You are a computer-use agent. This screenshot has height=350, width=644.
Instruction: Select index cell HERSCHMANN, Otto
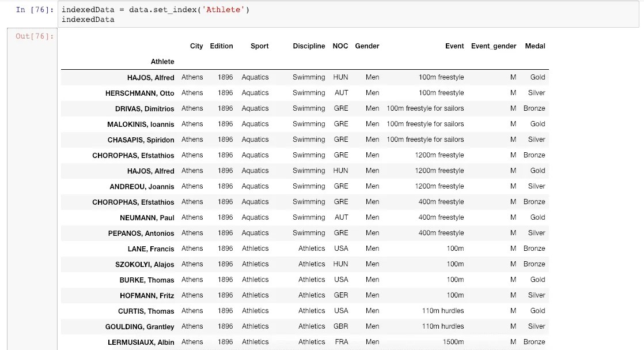coord(139,93)
